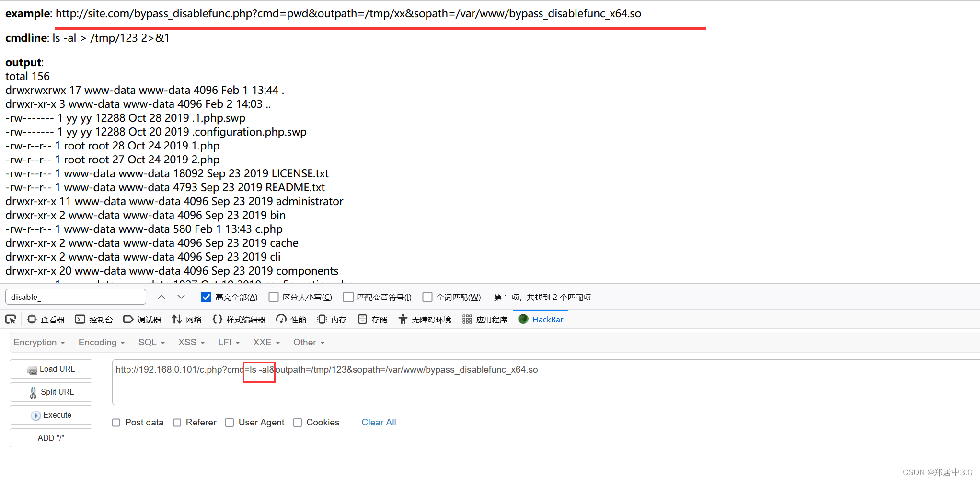This screenshot has width=980, height=481.
Task: Click the find result count text
Action: (542, 297)
